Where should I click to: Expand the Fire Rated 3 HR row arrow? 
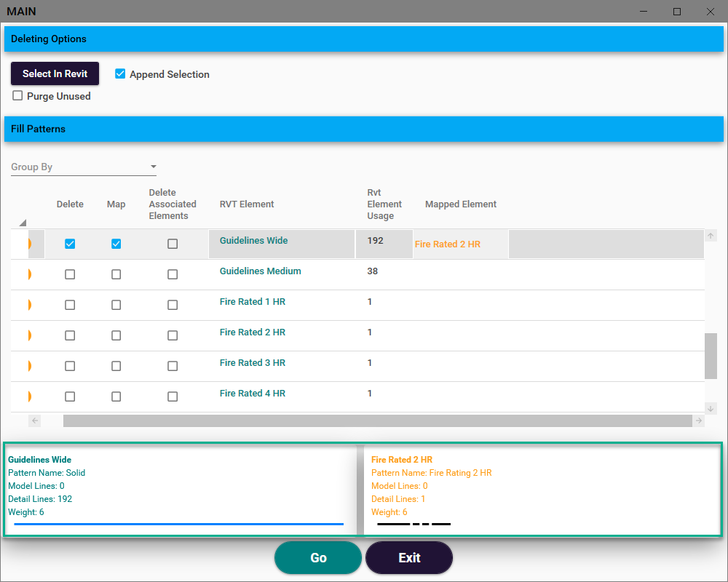30,366
